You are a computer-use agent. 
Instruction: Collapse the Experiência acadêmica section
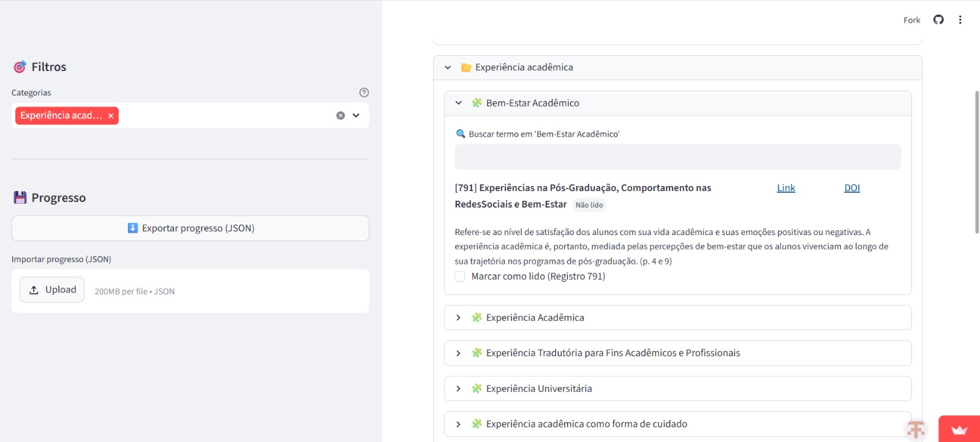(x=448, y=67)
